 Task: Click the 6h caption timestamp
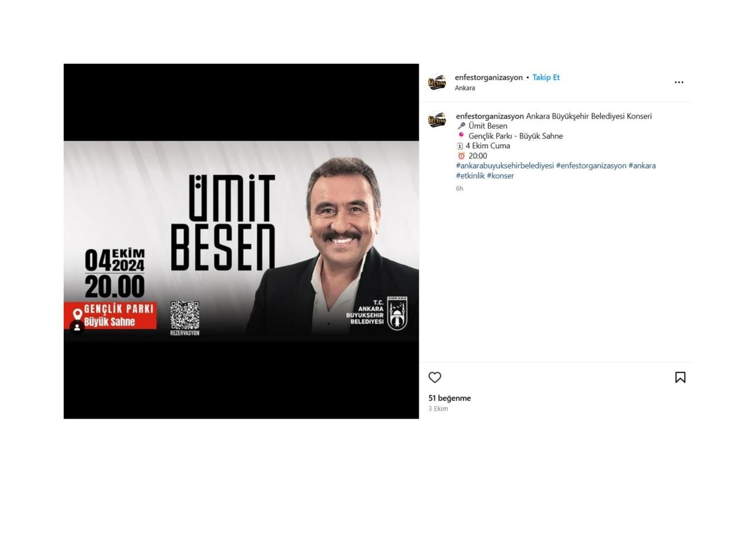tap(460, 189)
